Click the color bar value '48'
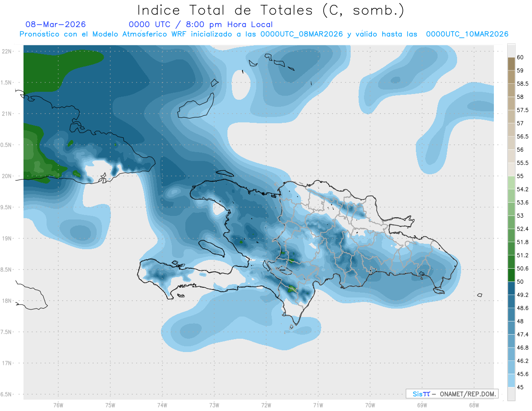This screenshot has width=532, height=411. (520, 321)
